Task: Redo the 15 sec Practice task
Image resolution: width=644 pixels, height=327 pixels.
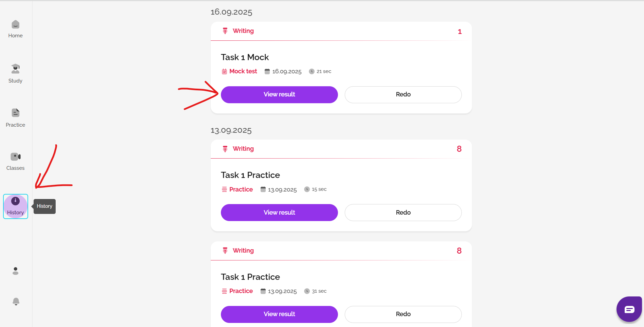Action: pyautogui.click(x=403, y=213)
